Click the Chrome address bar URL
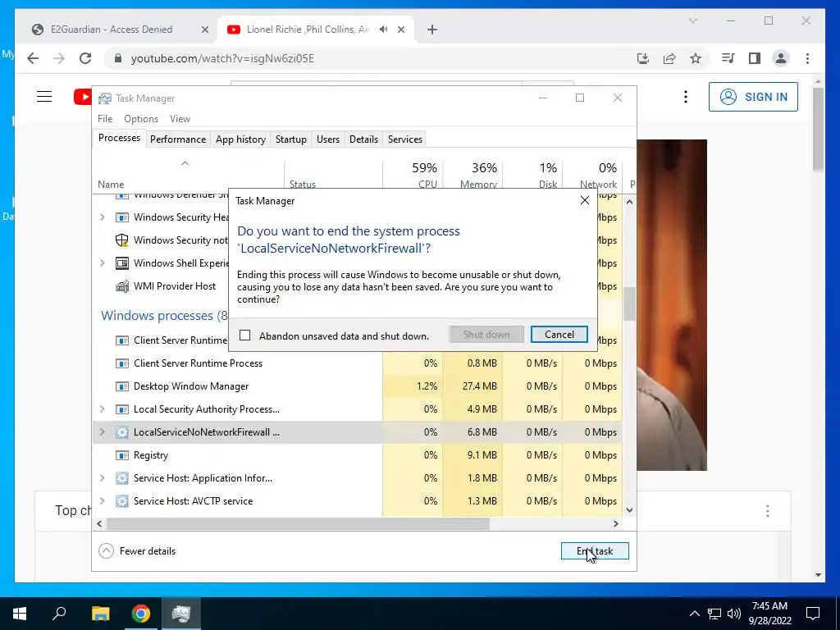Image resolution: width=840 pixels, height=630 pixels. (222, 58)
